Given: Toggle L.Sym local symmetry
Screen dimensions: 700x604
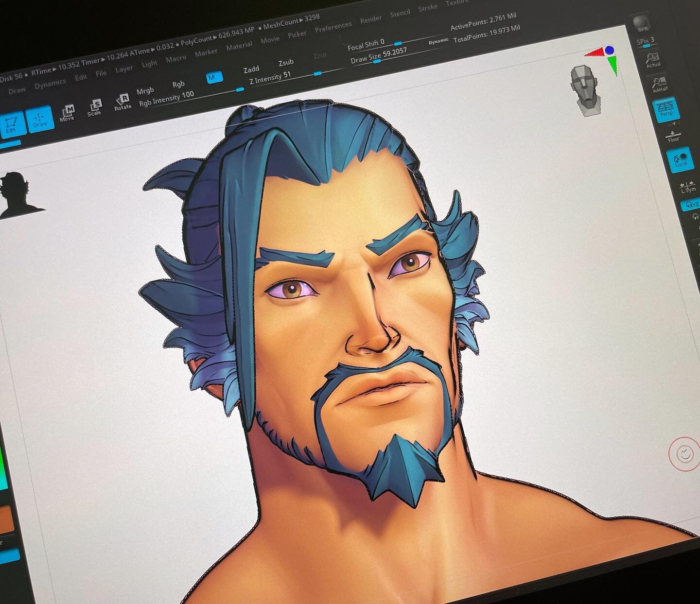Looking at the screenshot, I should pyautogui.click(x=688, y=187).
